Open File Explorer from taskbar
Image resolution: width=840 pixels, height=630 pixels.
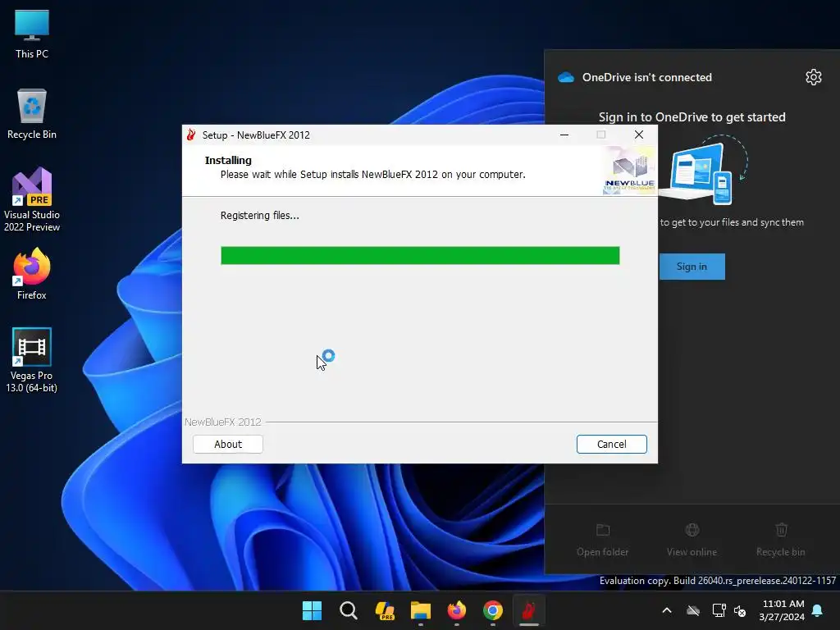(421, 610)
